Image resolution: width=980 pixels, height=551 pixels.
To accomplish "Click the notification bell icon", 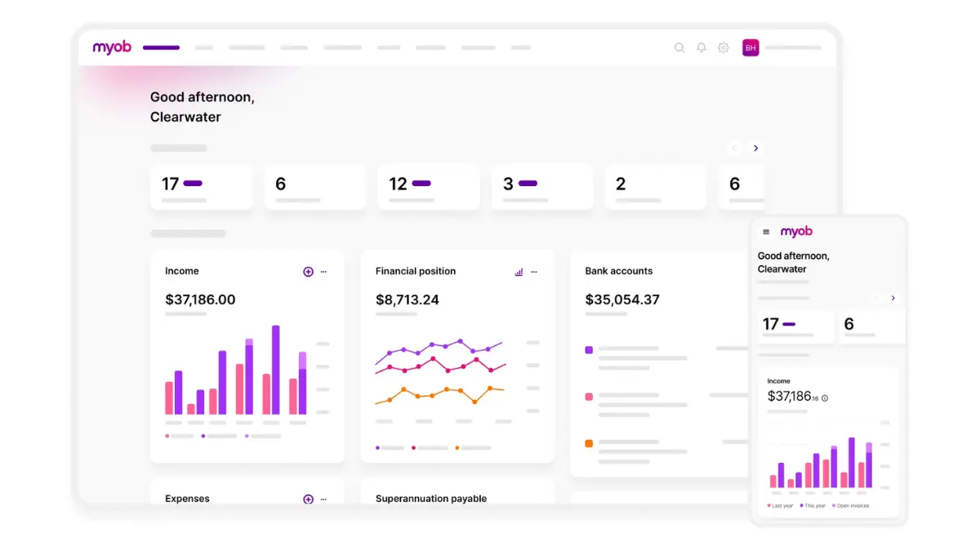I will tap(702, 47).
